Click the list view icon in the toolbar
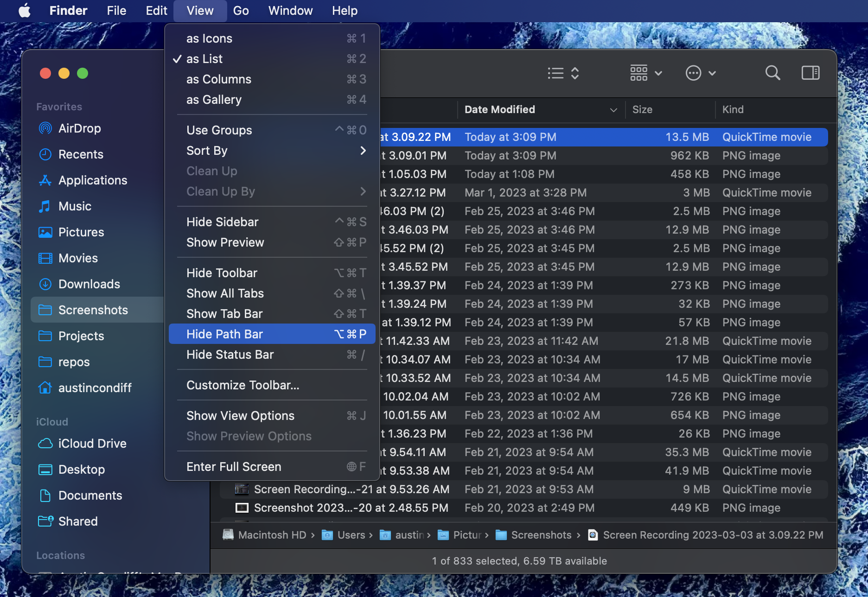Viewport: 868px width, 597px height. [555, 73]
